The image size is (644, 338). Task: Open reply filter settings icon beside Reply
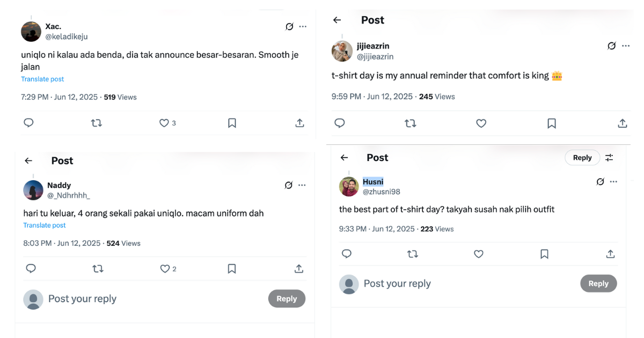click(x=609, y=157)
